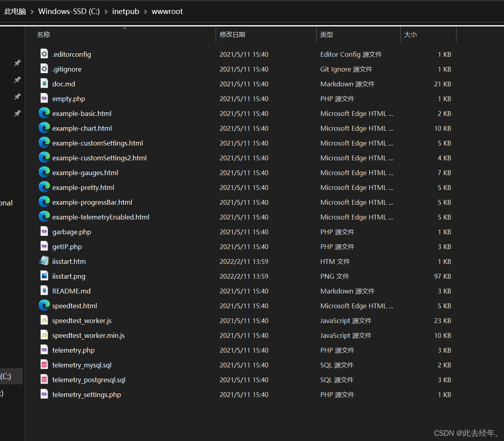Screen dimensions: 504x441
Task: Click the file name telemetry_postgresql.sql
Action: pos(89,380)
